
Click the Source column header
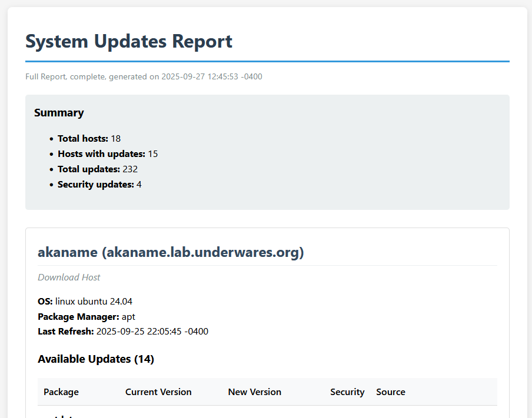pos(391,392)
